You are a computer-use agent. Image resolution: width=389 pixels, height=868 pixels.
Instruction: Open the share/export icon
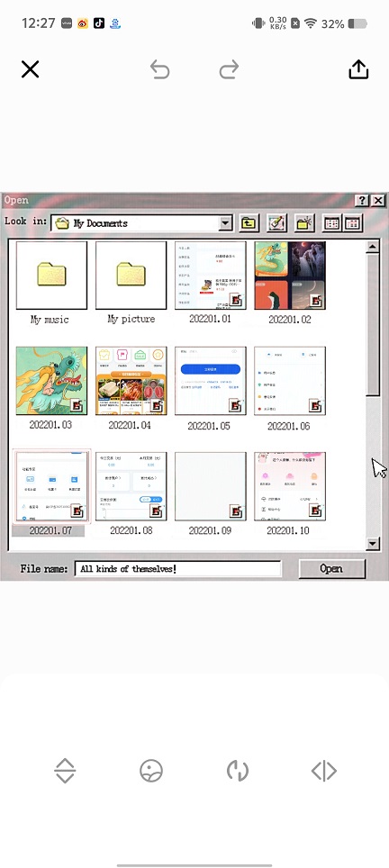pyautogui.click(x=358, y=69)
